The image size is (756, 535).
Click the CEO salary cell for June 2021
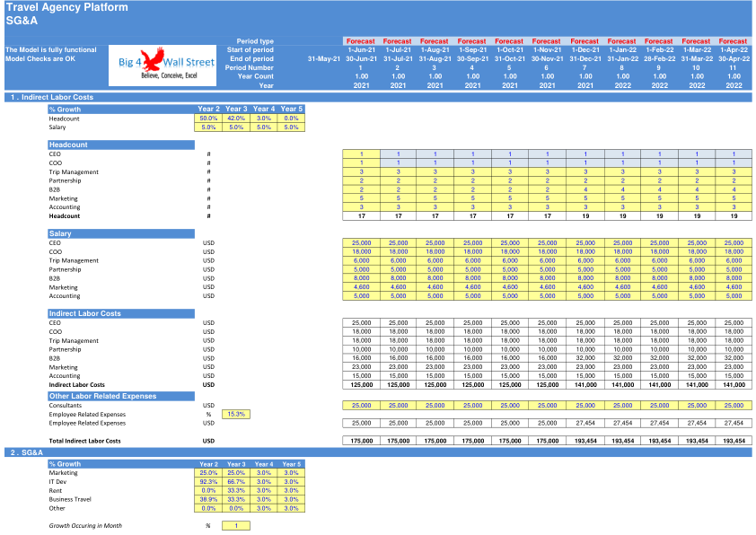click(x=362, y=243)
